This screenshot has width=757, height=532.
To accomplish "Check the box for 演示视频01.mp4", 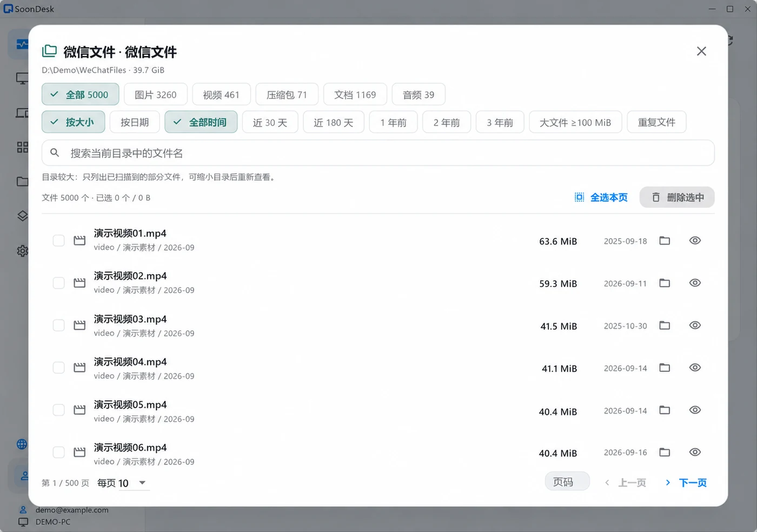I will click(58, 241).
